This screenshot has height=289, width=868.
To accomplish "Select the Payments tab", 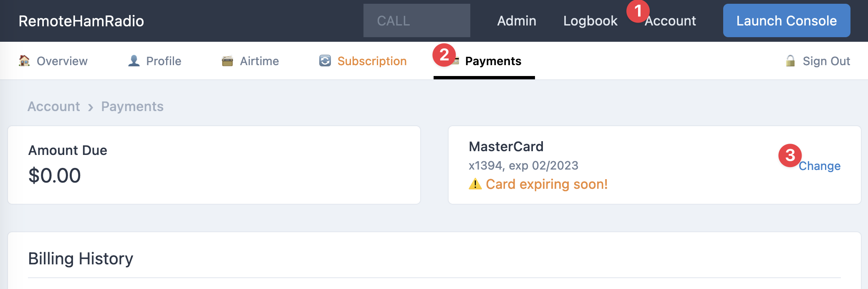I will [493, 61].
